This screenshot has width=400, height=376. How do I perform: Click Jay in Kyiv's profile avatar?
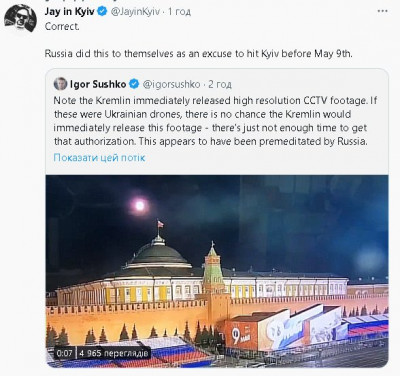20,18
